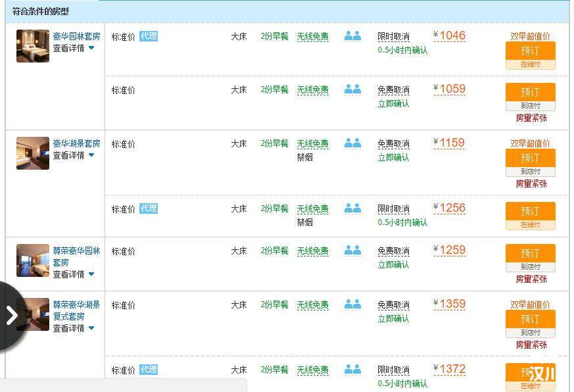The height and width of the screenshot is (392, 574).
Task: Click two-guest icon in ¥1359 row
Action: coord(352,305)
